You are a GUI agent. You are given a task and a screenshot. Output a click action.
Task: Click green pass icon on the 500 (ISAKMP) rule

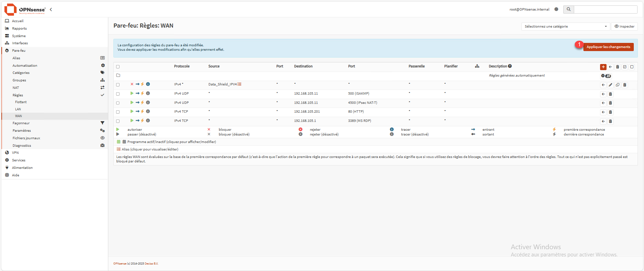[132, 93]
